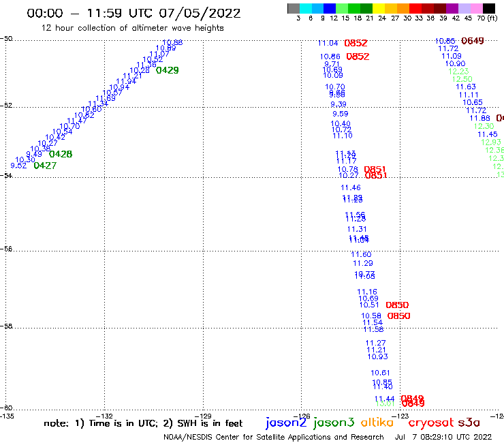Click the dark red time stamp "0649"
The width and height of the screenshot is (504, 443).
[x=473, y=41]
